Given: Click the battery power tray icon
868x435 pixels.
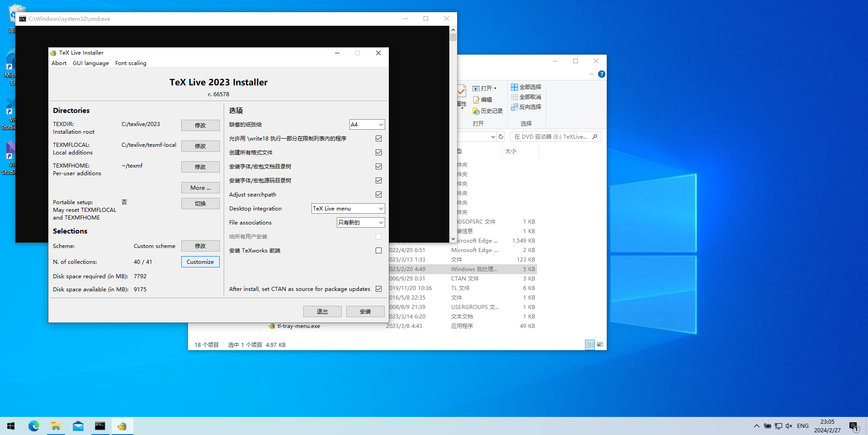Looking at the screenshot, I should tap(768, 426).
